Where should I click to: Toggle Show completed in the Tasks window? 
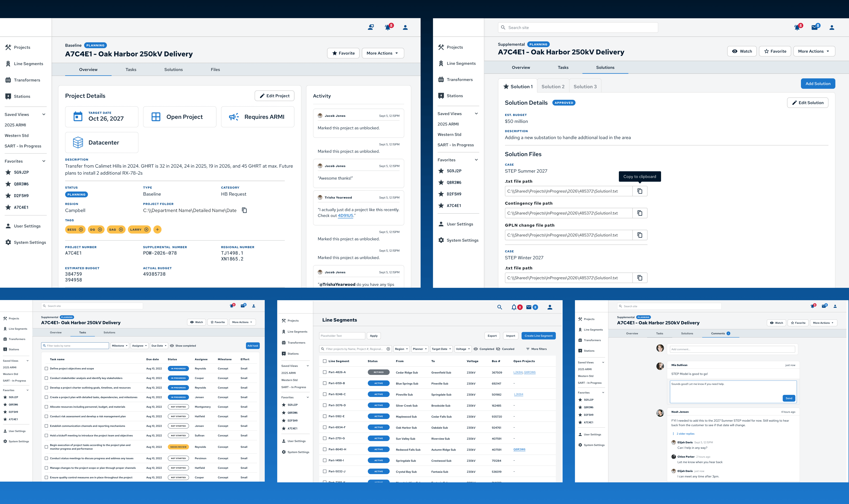[x=183, y=346]
